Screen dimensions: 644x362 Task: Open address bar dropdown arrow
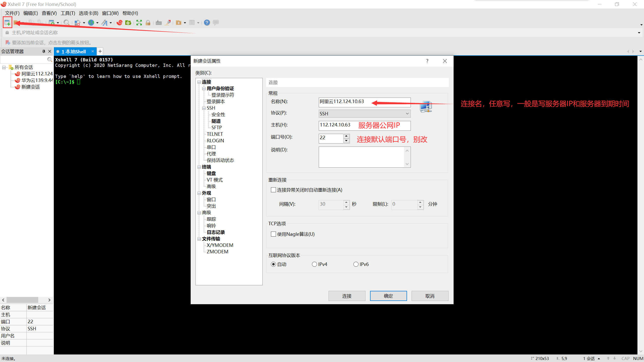coord(639,33)
